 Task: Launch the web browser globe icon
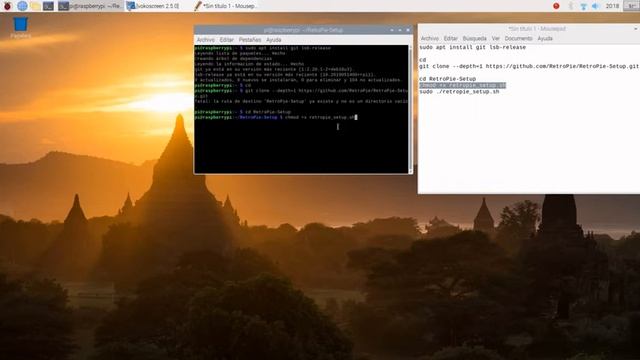(22, 6)
